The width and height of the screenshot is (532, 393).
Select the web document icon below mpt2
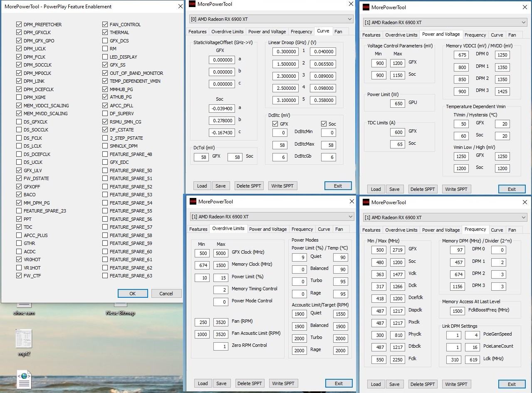coord(24,380)
